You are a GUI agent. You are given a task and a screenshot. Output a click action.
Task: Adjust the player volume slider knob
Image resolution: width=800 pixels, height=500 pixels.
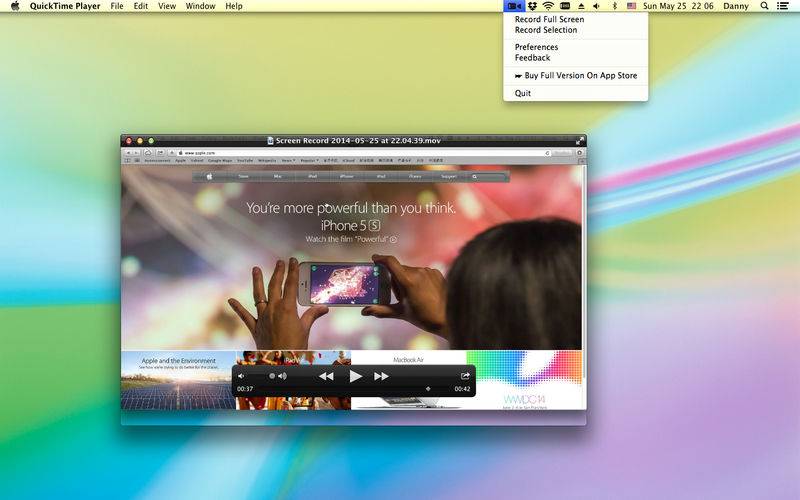[x=272, y=376]
